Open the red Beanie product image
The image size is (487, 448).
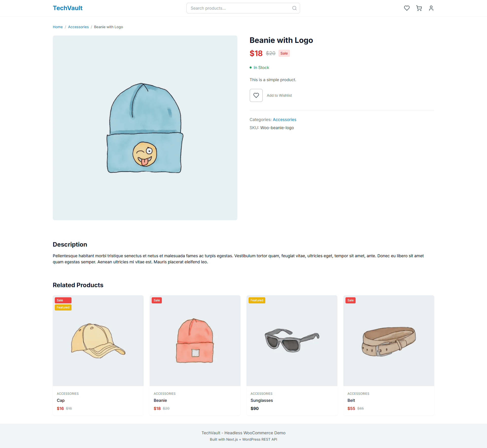pyautogui.click(x=195, y=341)
